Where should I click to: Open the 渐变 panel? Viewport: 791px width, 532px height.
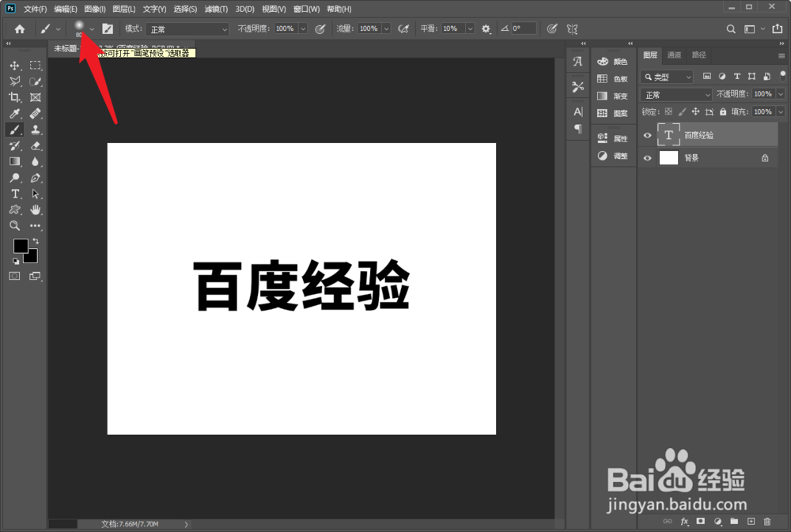click(612, 96)
